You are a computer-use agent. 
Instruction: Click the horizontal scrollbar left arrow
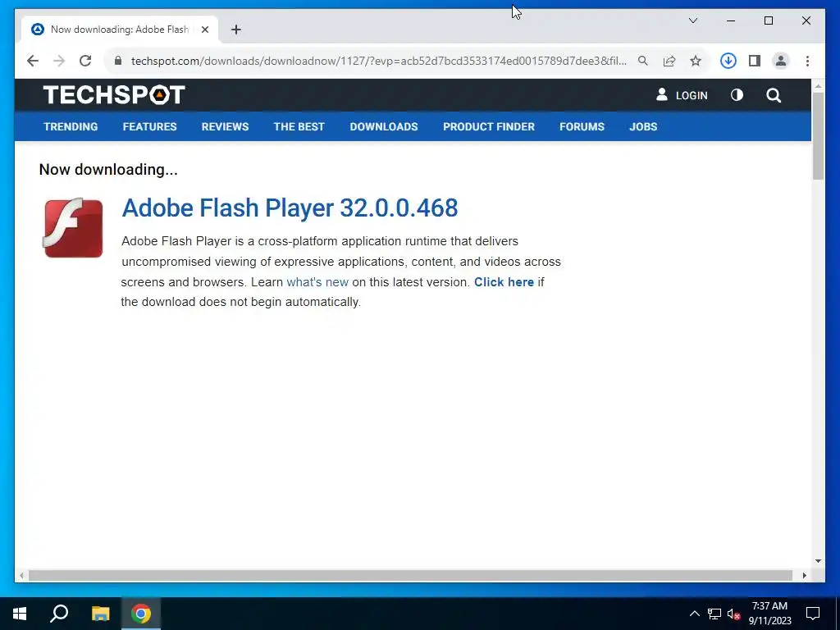pyautogui.click(x=21, y=576)
